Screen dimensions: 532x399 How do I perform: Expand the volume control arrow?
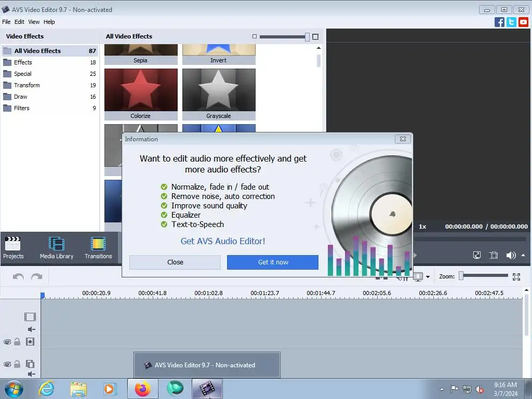(523, 255)
